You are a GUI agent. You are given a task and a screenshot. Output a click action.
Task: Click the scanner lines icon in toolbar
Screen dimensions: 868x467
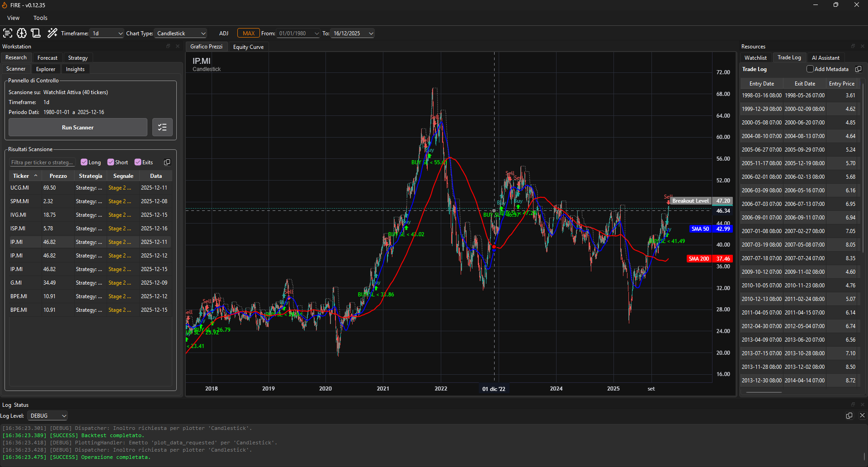click(7, 33)
